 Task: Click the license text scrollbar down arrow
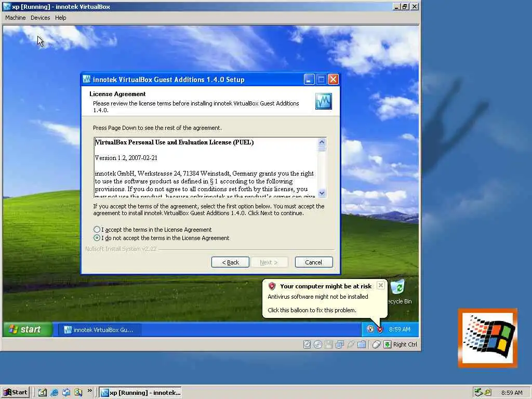coord(322,193)
